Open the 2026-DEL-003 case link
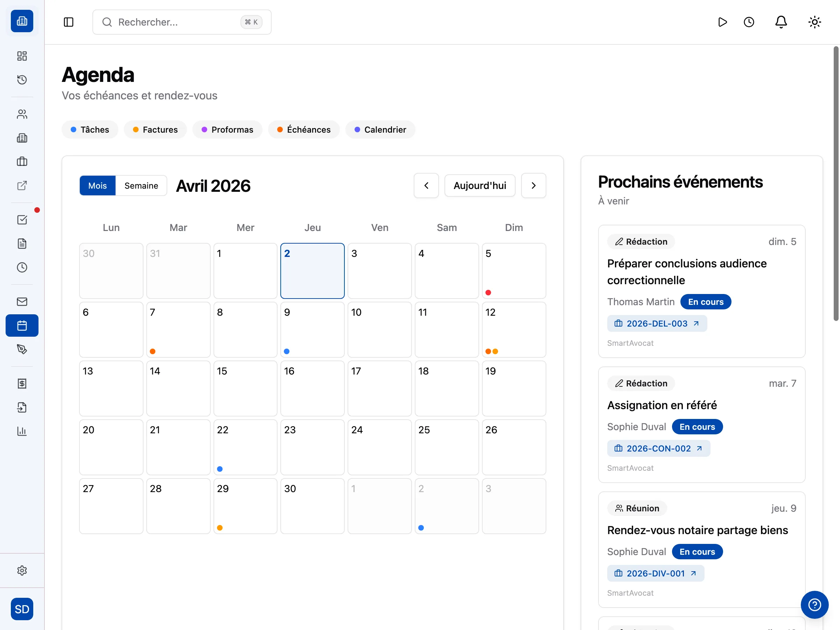The image size is (840, 630). (657, 323)
